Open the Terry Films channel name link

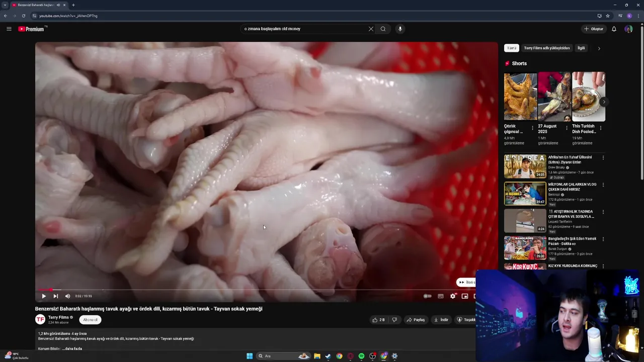click(x=58, y=317)
